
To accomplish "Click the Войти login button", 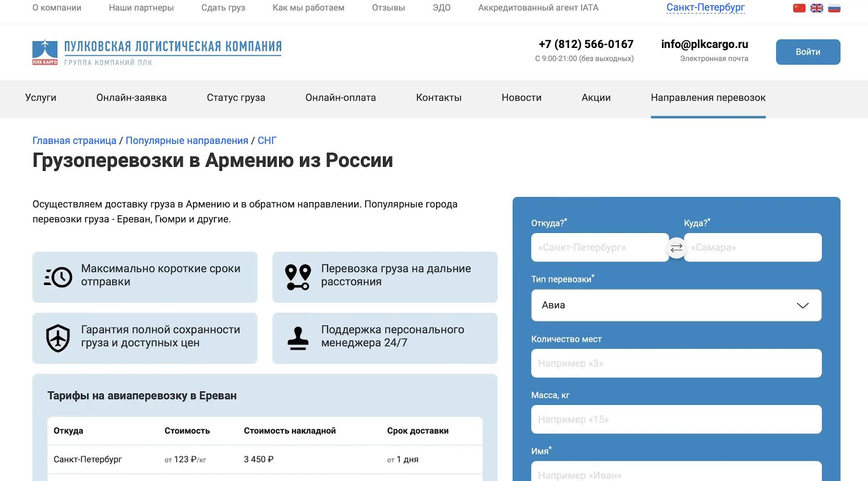I will click(x=808, y=52).
